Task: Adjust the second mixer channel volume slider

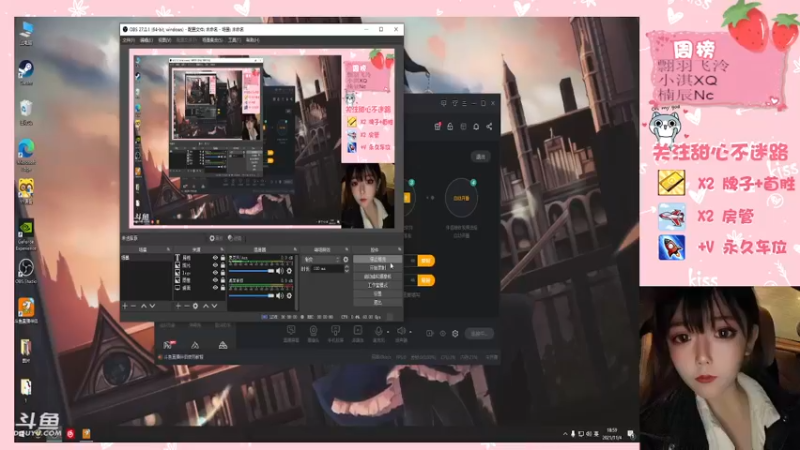Action: click(x=252, y=296)
